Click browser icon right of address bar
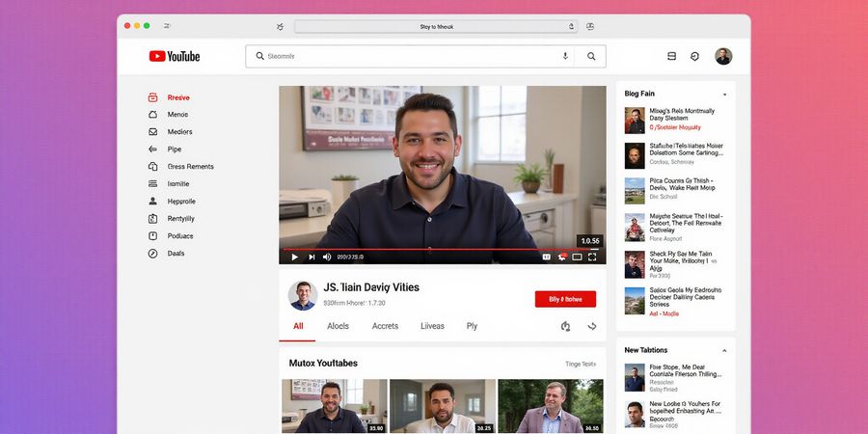The height and width of the screenshot is (434, 868). 590,27
